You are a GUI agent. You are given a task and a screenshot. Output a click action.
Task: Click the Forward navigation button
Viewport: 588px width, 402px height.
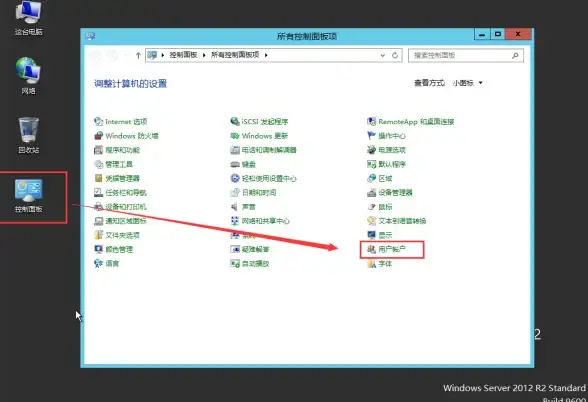[x=112, y=56]
